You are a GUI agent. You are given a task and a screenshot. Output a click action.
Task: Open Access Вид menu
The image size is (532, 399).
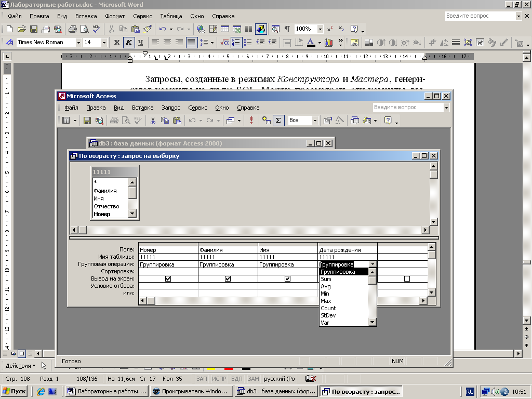[118, 108]
